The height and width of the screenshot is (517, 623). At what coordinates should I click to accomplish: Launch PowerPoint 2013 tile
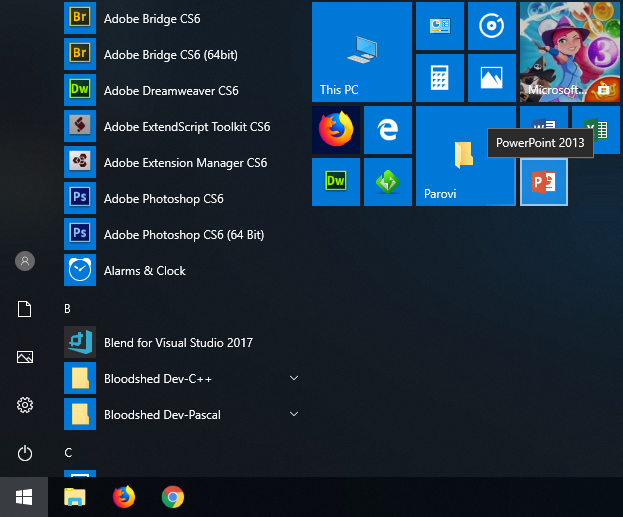coord(544,182)
